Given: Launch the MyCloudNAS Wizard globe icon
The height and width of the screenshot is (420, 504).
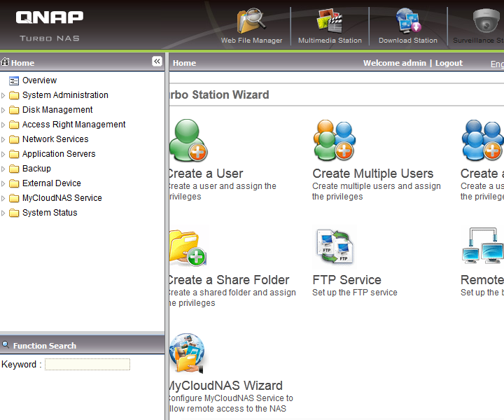Looking at the screenshot, I should coord(188,353).
